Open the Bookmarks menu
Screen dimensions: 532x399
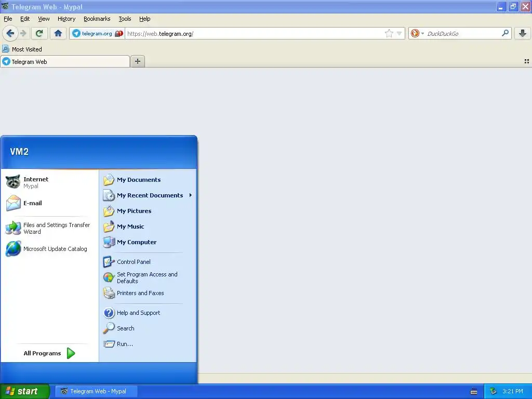pyautogui.click(x=97, y=19)
